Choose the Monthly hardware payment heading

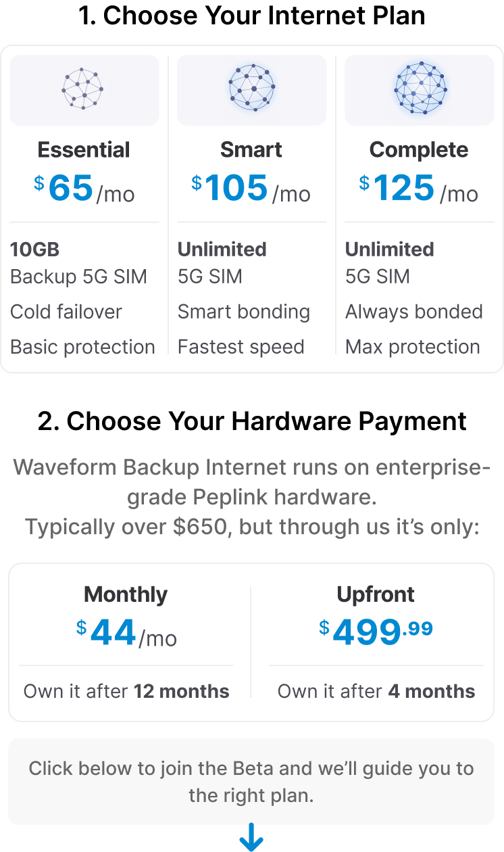(126, 594)
